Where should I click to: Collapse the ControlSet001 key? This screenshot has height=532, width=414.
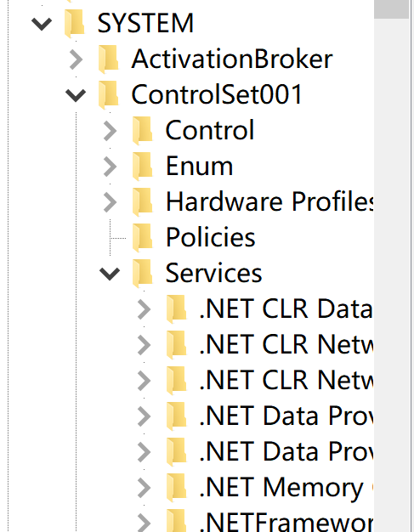[x=76, y=95]
